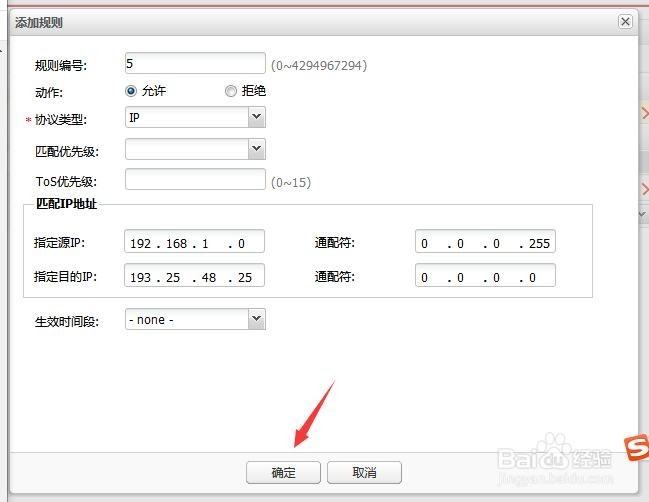This screenshot has height=502, width=649.
Task: Click the source IP 通配符 field ending in 255
Action: pos(485,241)
